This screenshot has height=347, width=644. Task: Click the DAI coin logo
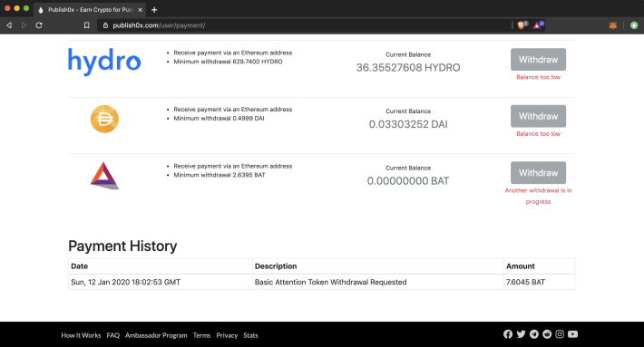[x=104, y=119]
